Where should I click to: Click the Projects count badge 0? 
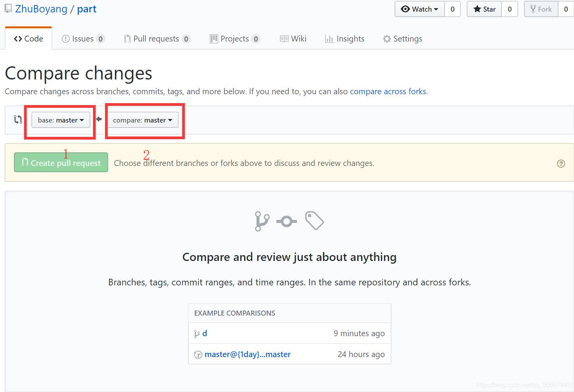(x=256, y=39)
